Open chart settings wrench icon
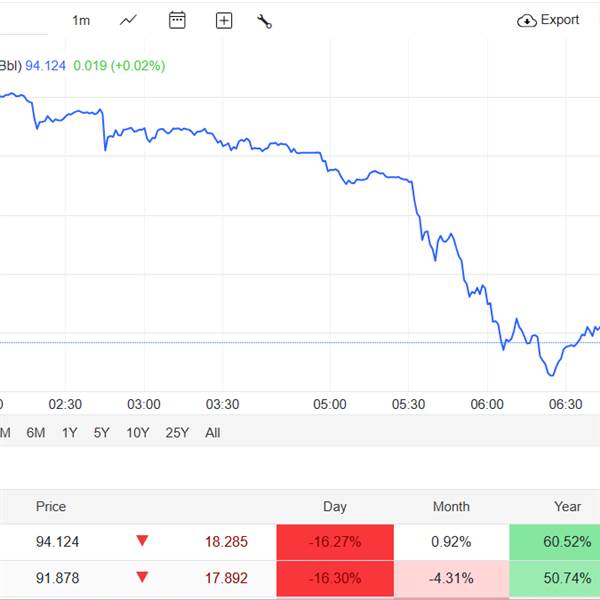Viewport: 600px width, 600px height. click(x=264, y=21)
